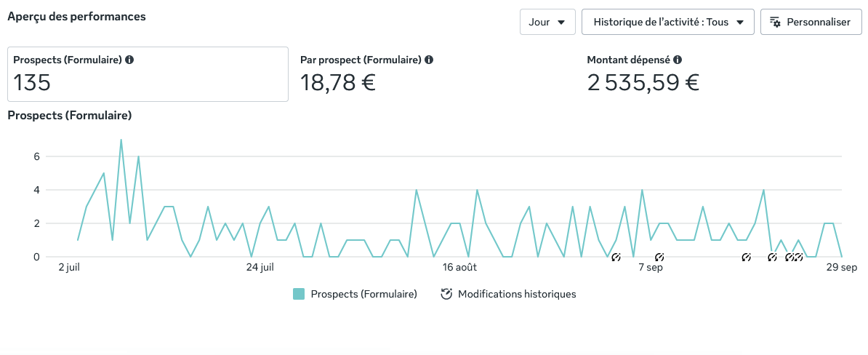Select the Prospects (Formulaire) metric card
Image resolution: width=868 pixels, height=355 pixels.
pyautogui.click(x=148, y=74)
